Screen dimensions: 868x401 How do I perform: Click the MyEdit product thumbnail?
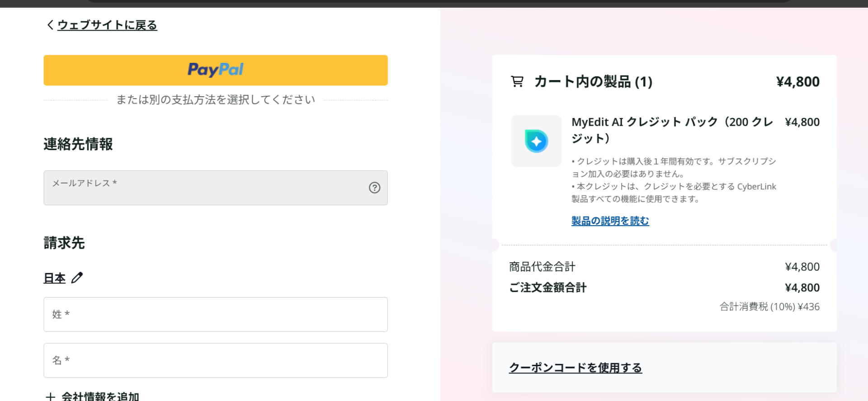(x=536, y=141)
